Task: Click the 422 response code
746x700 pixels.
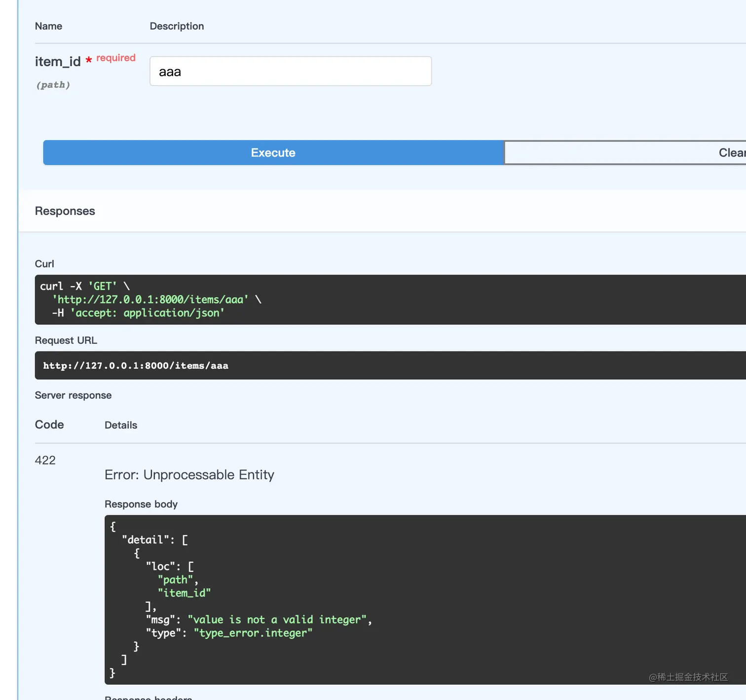Action: [45, 461]
